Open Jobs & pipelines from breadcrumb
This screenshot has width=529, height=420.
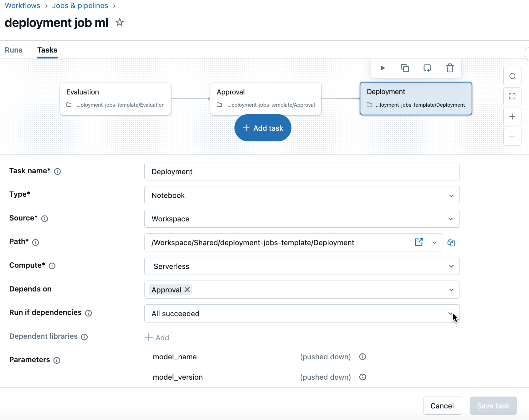[x=80, y=5]
